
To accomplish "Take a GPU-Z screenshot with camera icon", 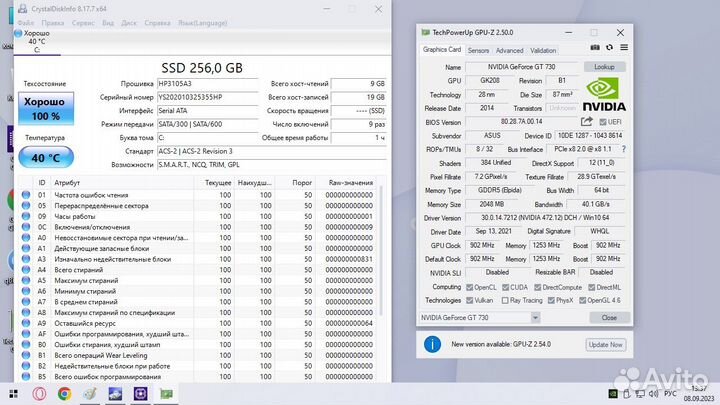I will point(595,47).
